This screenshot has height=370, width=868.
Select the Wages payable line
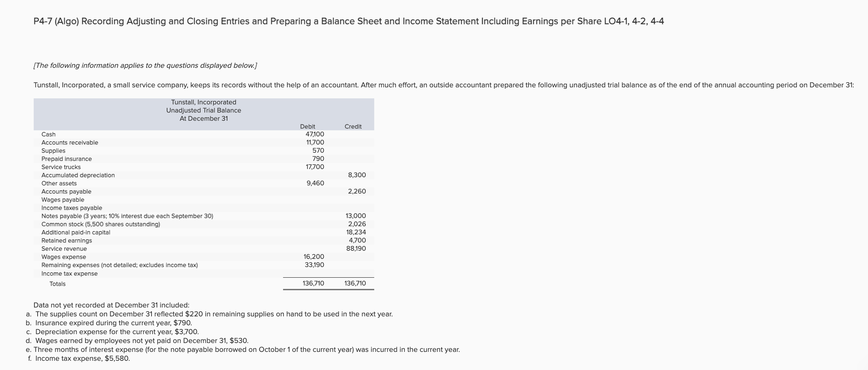tap(63, 200)
